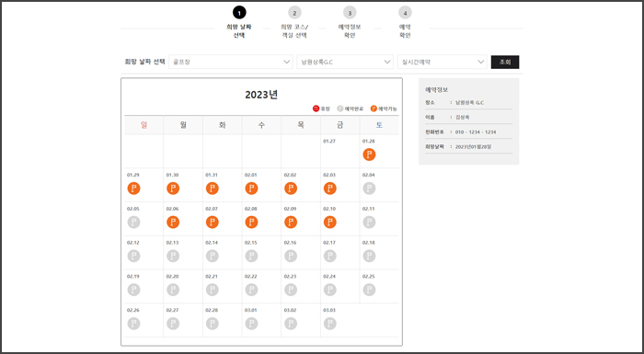
Task: Click the gray flag icon on 02.05
Action: [x=133, y=223]
